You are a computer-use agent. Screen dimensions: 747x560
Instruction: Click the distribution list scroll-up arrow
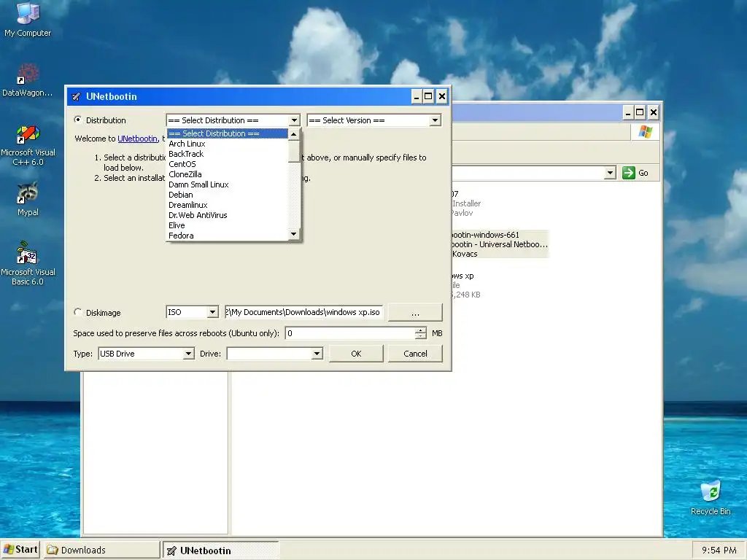coord(294,134)
